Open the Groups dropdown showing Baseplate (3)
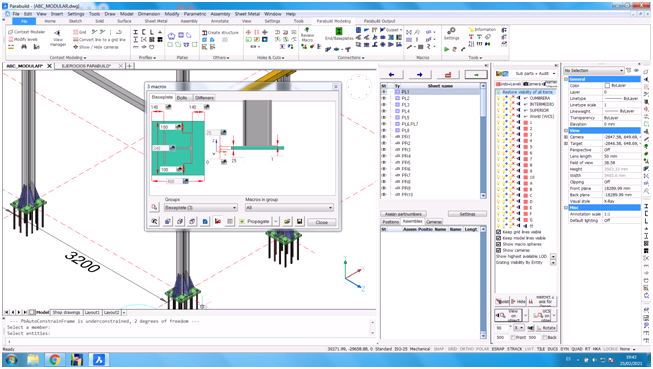This screenshot has height=369, width=653. click(x=201, y=207)
